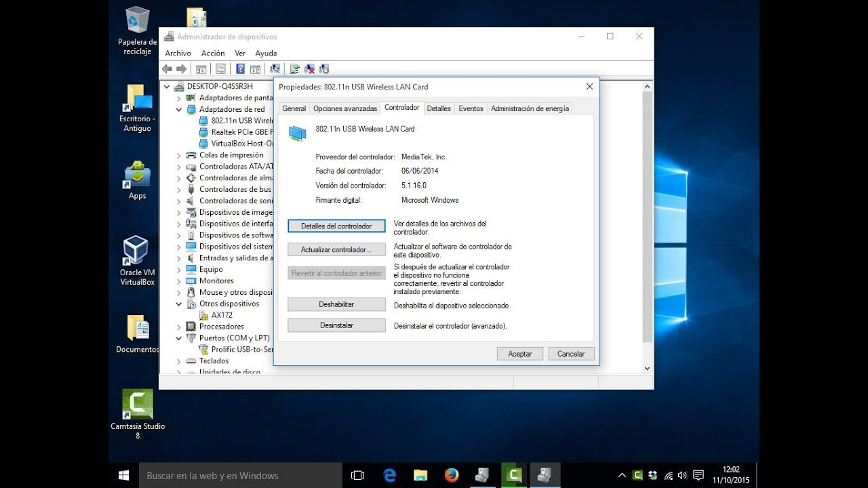Select the Oracle VM VirtualBox desktop icon
868x488 pixels.
(137, 261)
